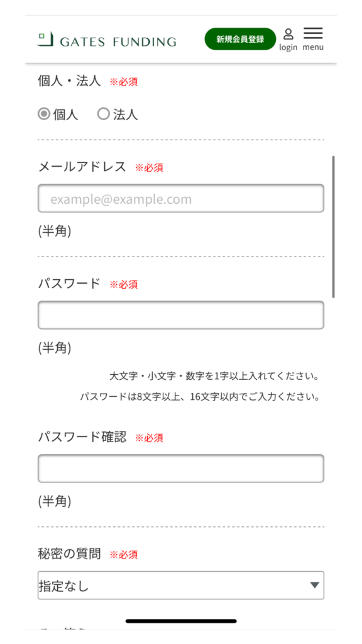Click the 個人 radio label text
Screen dimensions: 362x644
click(65, 114)
